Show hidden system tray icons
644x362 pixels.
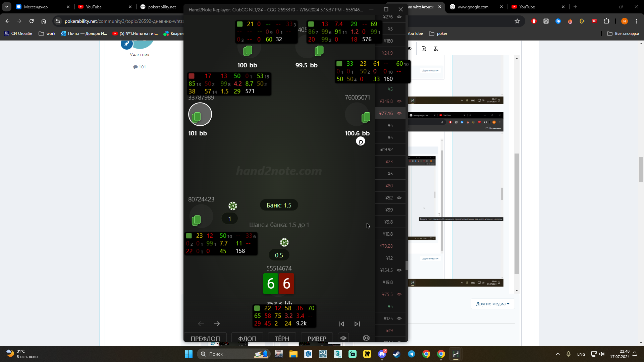click(x=558, y=354)
